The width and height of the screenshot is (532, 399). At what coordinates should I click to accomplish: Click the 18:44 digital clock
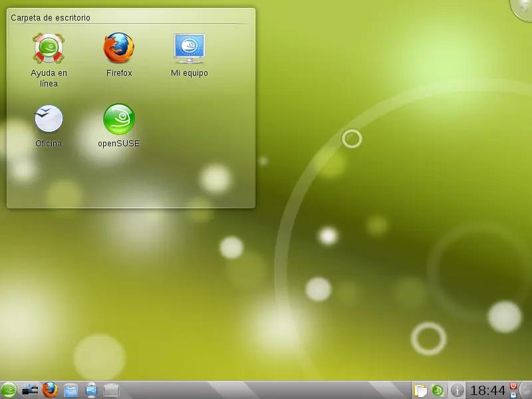(x=487, y=390)
